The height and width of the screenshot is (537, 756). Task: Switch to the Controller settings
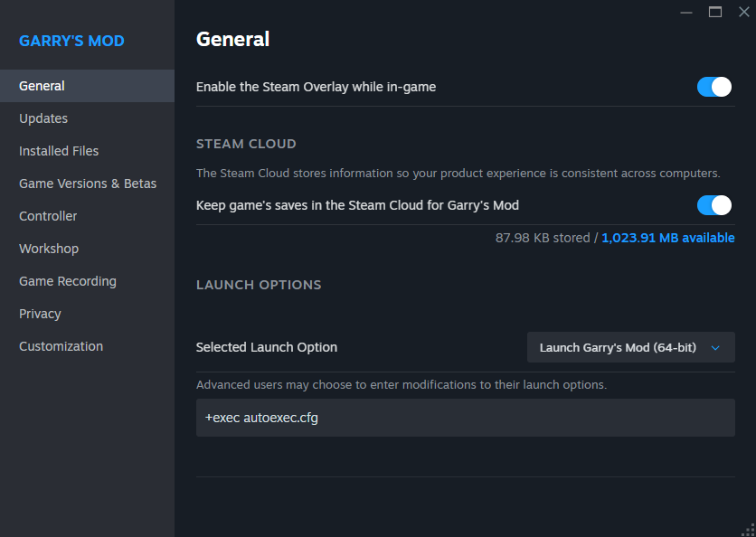click(48, 216)
